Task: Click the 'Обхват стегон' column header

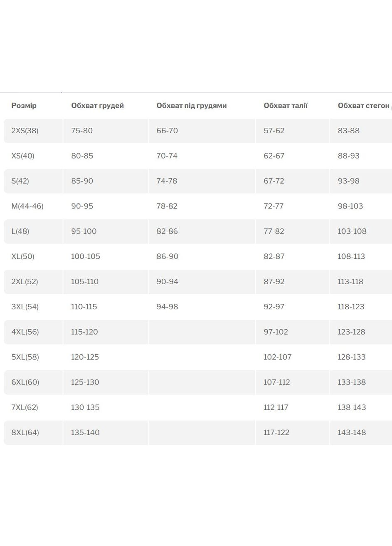Action: point(363,106)
